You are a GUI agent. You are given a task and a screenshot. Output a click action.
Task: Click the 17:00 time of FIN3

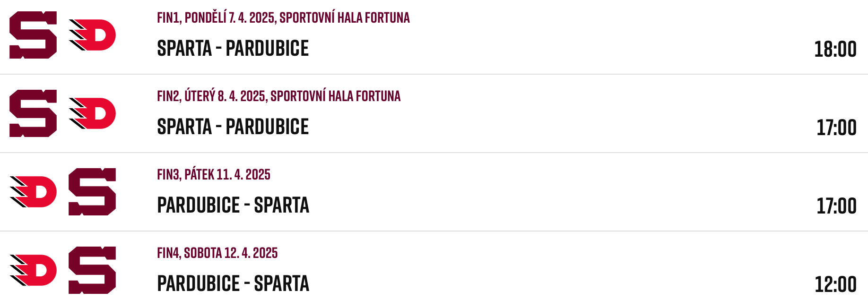[837, 206]
